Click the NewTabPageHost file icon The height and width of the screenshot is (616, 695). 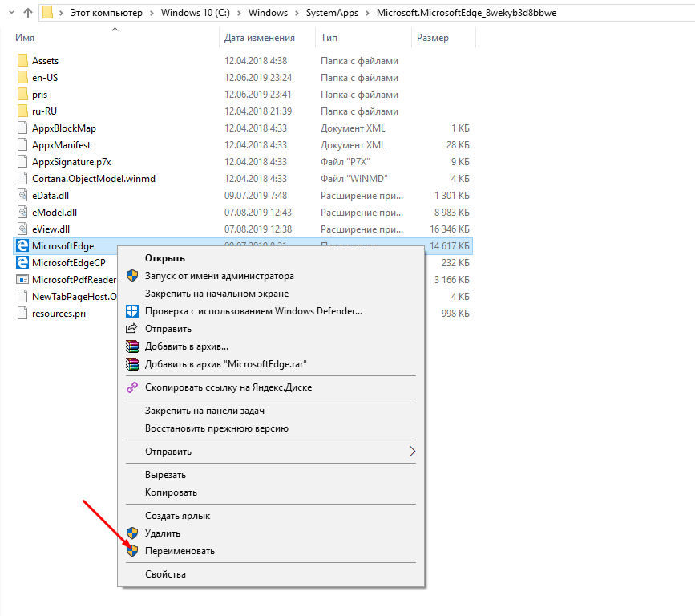tap(22, 296)
